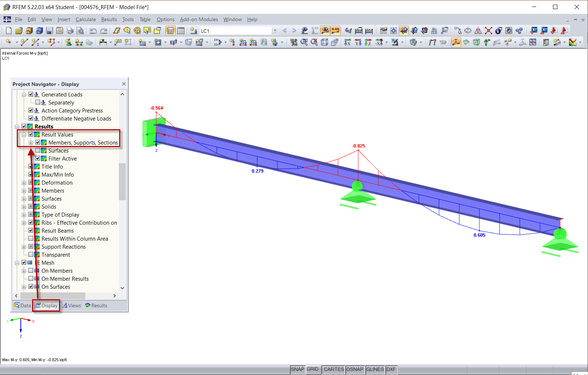Toggle display of result values (X.XX)
588x375 pixels.
335,31
